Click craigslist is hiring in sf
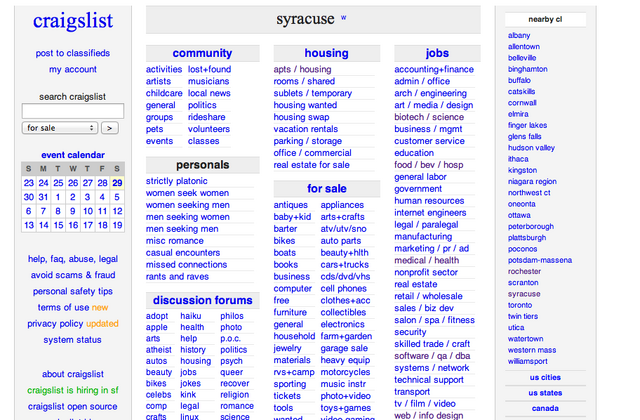Image resolution: width=640 pixels, height=420 pixels. [73, 390]
